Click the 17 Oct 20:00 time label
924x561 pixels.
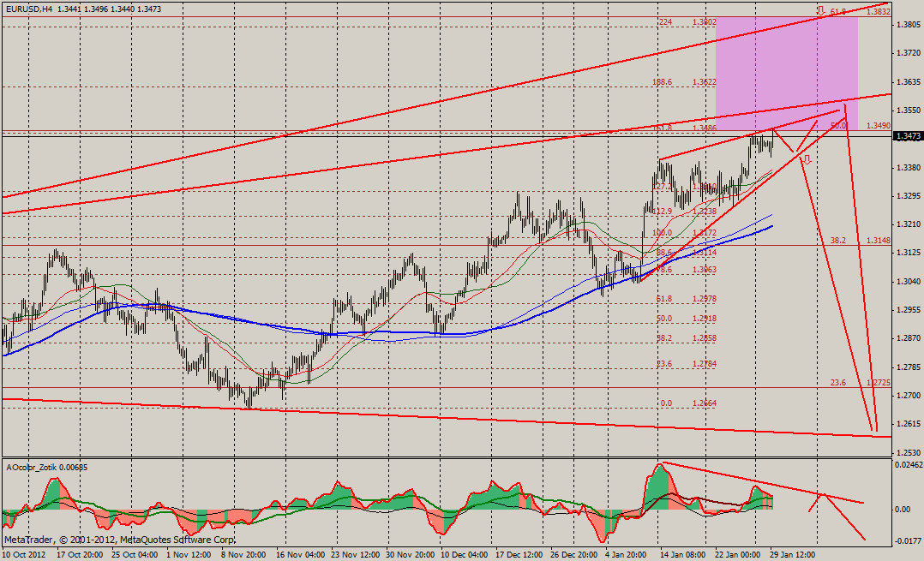click(81, 554)
